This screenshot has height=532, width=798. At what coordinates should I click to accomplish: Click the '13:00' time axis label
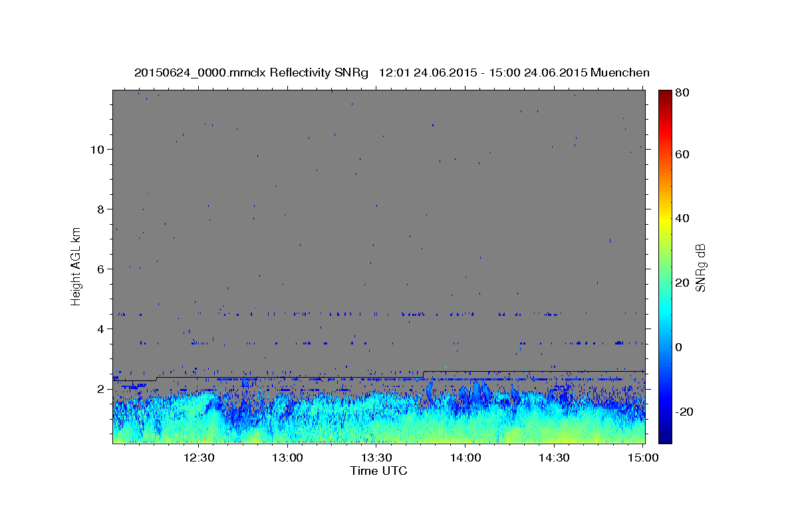click(x=288, y=458)
